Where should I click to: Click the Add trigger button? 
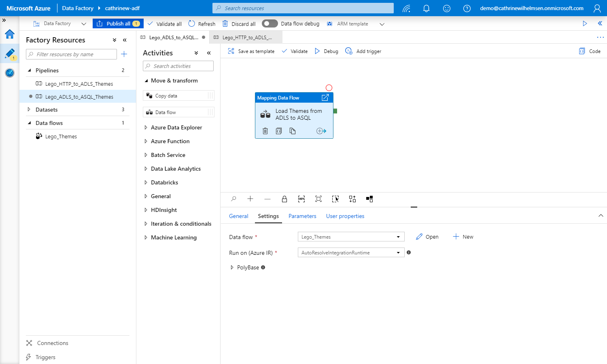(363, 51)
